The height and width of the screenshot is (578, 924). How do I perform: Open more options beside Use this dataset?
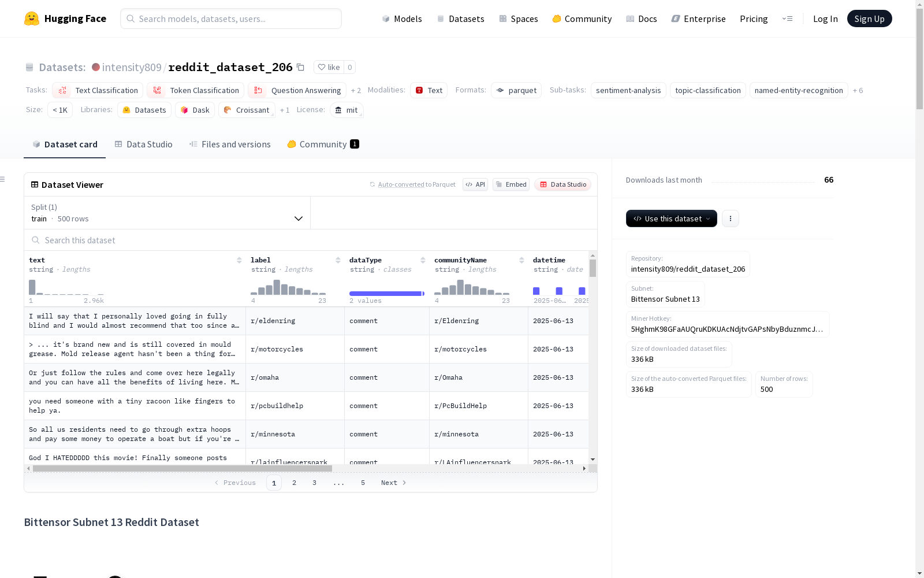tap(731, 218)
